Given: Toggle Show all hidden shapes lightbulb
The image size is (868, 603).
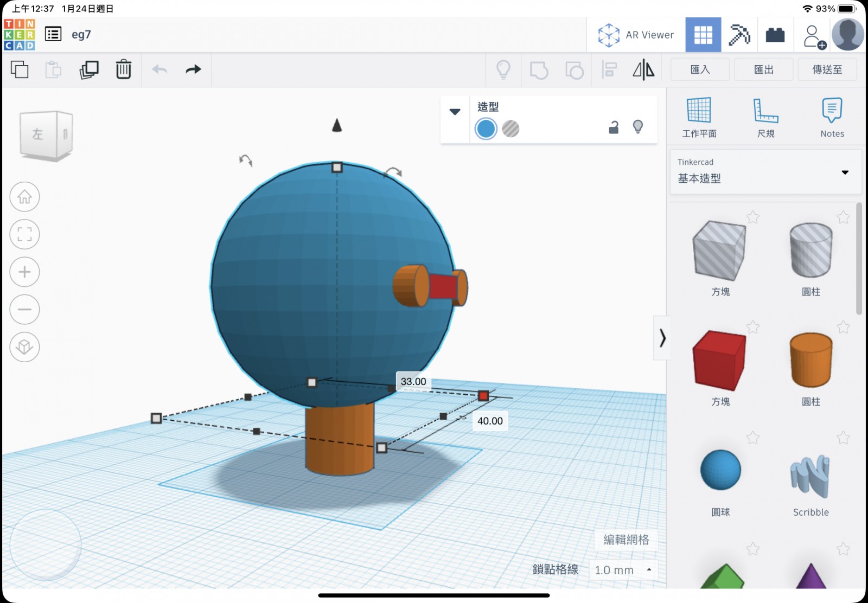Looking at the screenshot, I should click(x=503, y=69).
